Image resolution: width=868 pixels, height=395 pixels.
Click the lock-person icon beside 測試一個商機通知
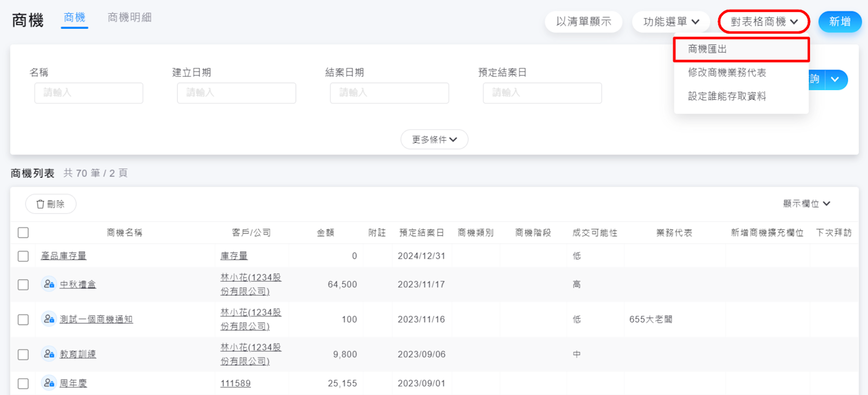[x=49, y=319]
